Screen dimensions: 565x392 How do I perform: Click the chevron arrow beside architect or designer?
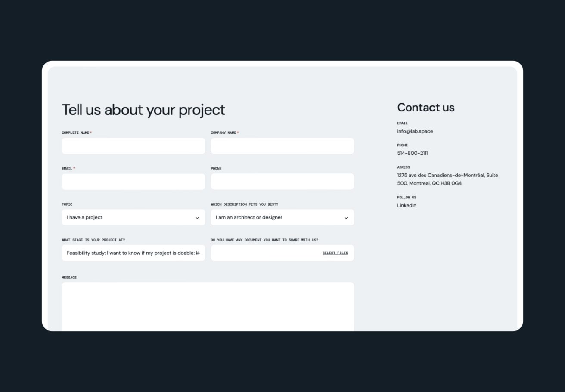pyautogui.click(x=346, y=218)
